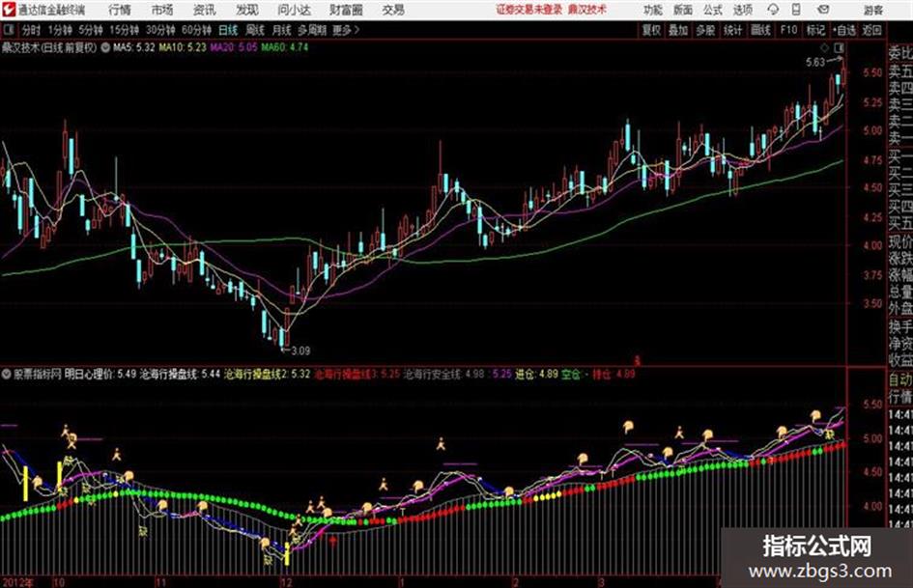The image size is (913, 588).
Task: Open the F10 company info button
Action: 788,30
